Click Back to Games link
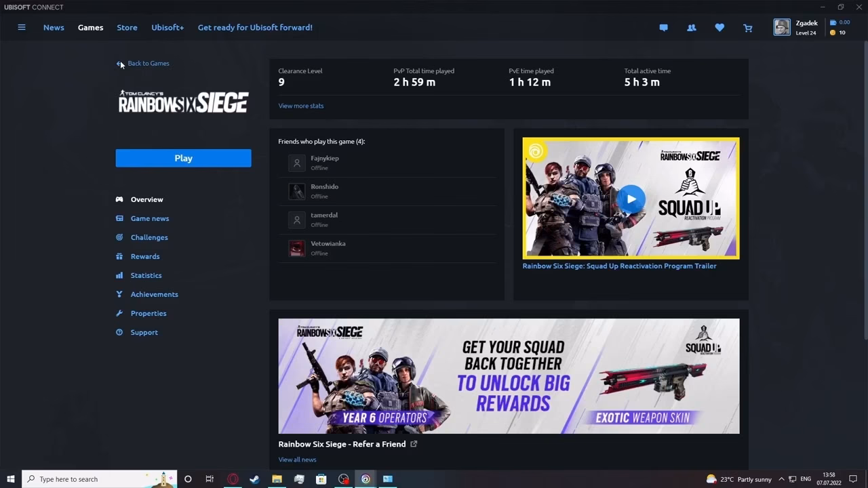The height and width of the screenshot is (488, 868). click(x=149, y=63)
